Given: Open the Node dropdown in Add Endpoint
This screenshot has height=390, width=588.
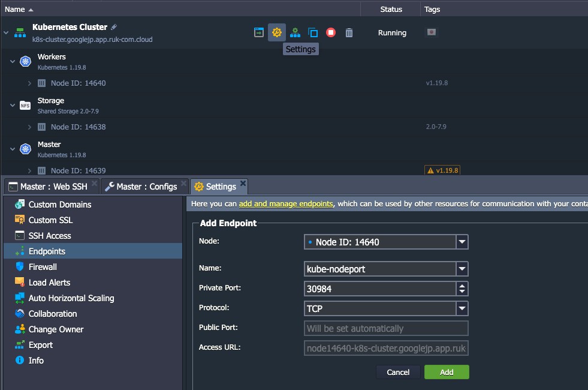Looking at the screenshot, I should click(462, 242).
